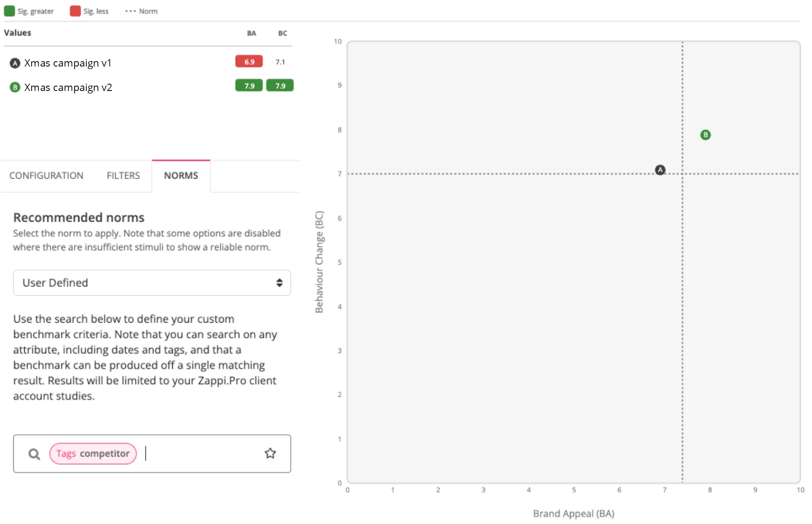The width and height of the screenshot is (812, 524).
Task: Select data point B on the scatter chart
Action: click(705, 135)
